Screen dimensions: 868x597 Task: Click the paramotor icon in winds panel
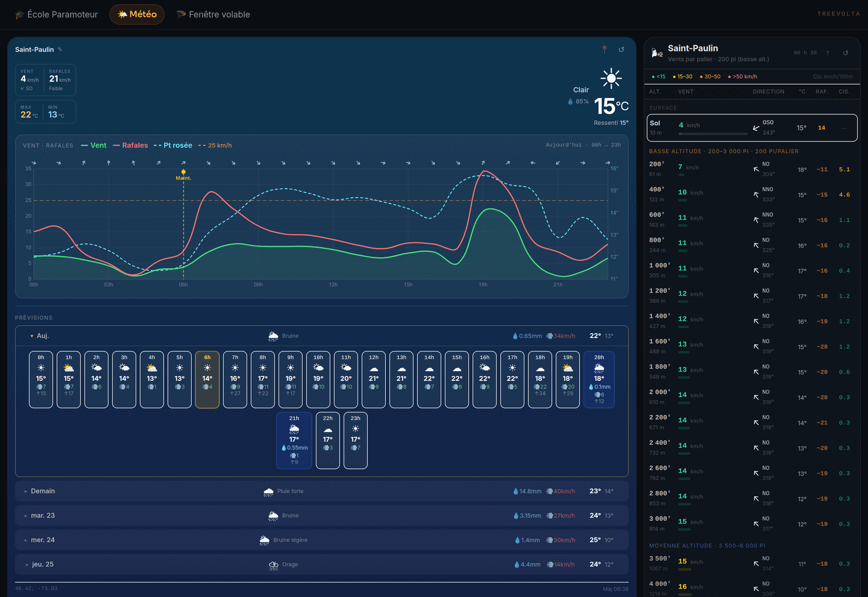click(x=657, y=53)
